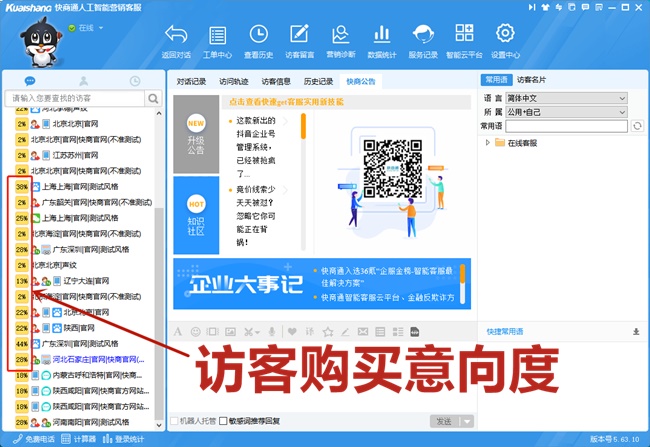This screenshot has height=447, width=650.
Task: Click the 服务记录 headset icon
Action: point(422,40)
